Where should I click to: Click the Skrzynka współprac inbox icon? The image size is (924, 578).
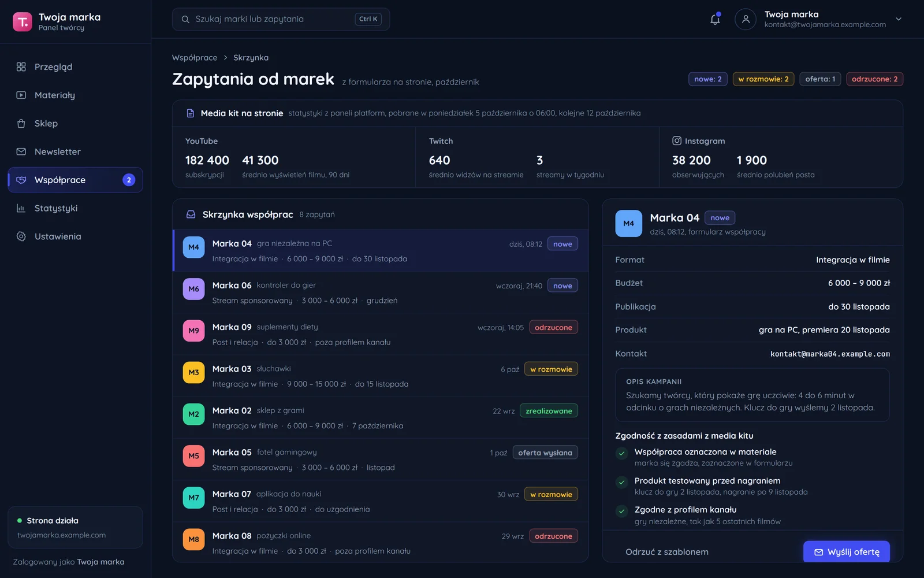pos(191,215)
